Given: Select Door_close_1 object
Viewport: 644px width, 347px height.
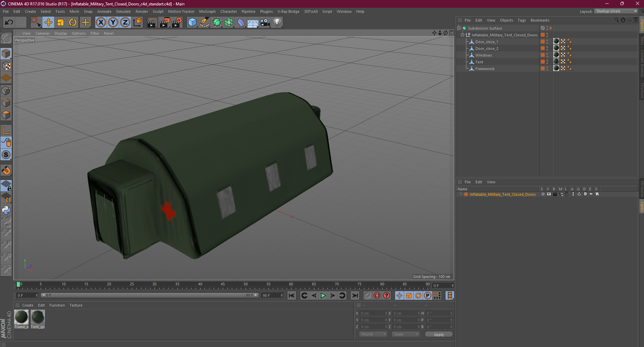Looking at the screenshot, I should tap(487, 42).
